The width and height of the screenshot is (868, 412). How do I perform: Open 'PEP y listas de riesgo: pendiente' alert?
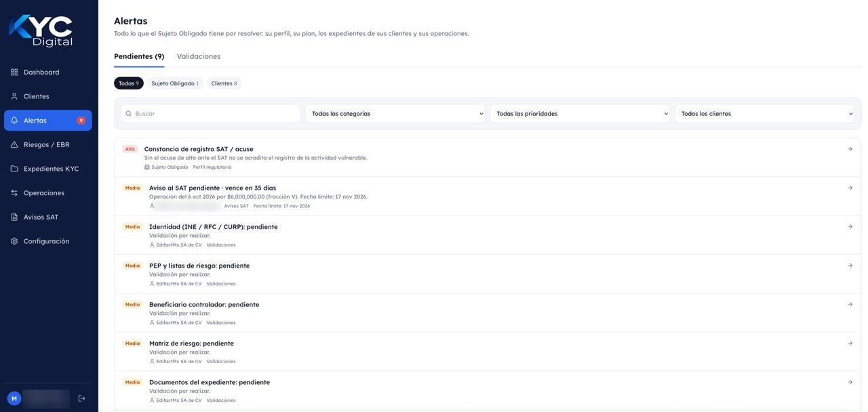(x=488, y=274)
